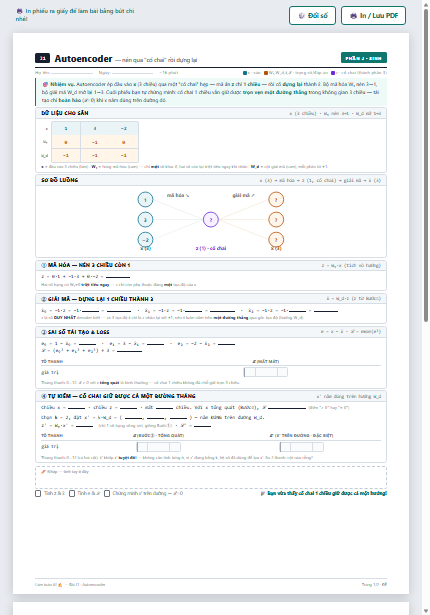Click the green PHẦN 2 section badge
This screenshot has height=615, width=430.
[364, 58]
